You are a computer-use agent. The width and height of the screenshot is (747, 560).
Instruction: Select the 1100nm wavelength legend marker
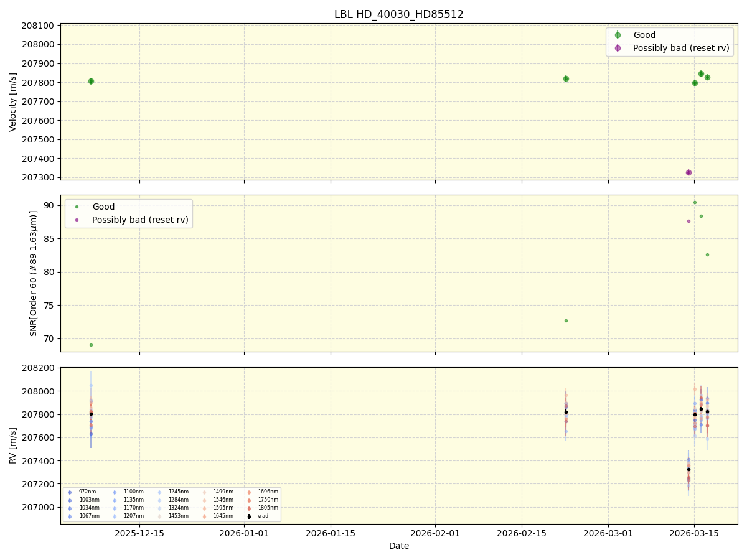(115, 492)
